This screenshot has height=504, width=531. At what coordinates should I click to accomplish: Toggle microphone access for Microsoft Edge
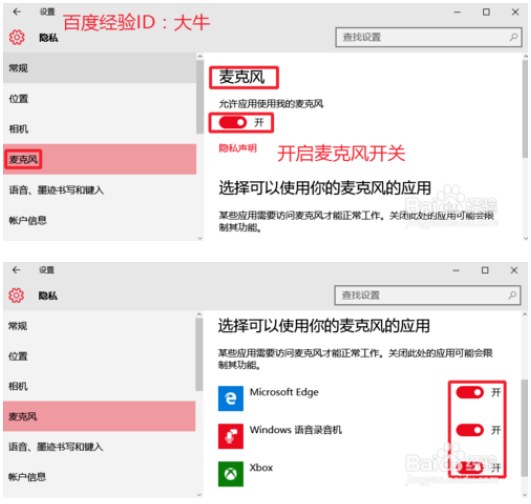coord(470,393)
